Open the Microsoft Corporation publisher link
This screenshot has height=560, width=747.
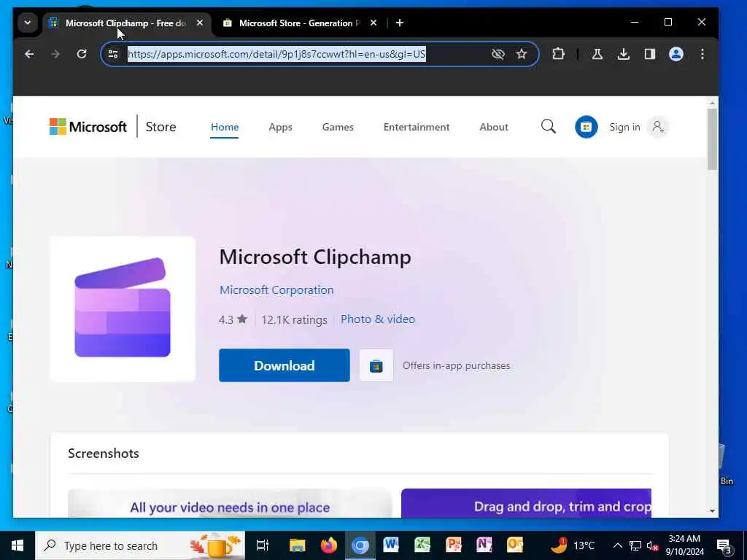click(276, 290)
